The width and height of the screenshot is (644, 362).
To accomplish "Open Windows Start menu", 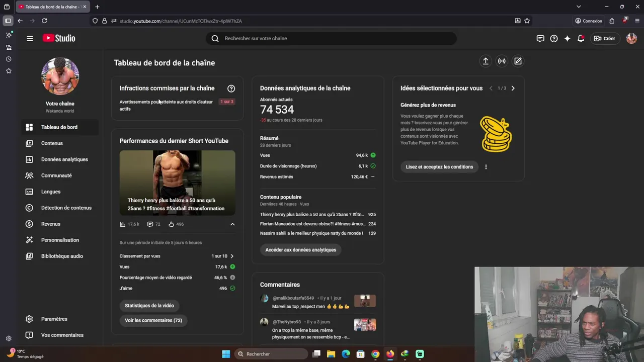I will click(x=226, y=354).
